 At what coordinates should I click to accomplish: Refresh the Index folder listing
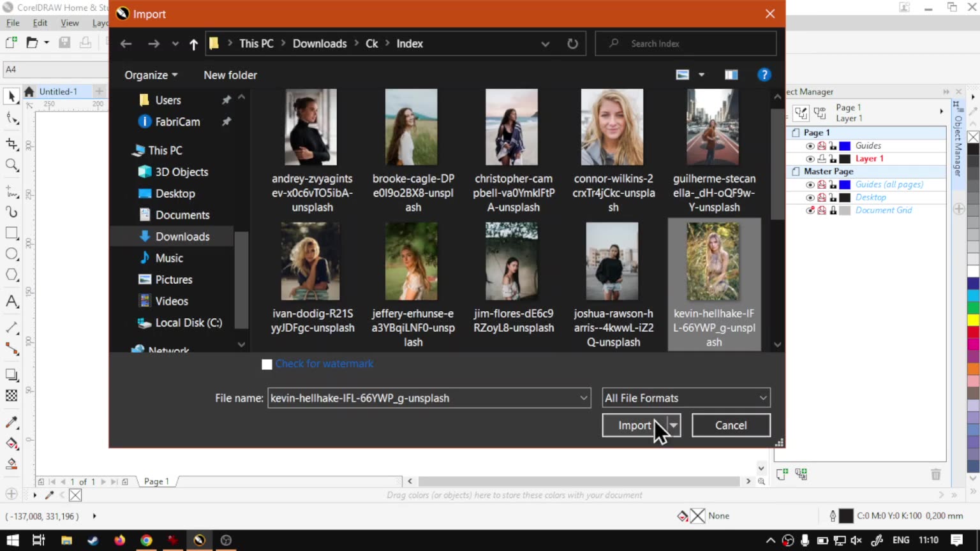(x=572, y=44)
